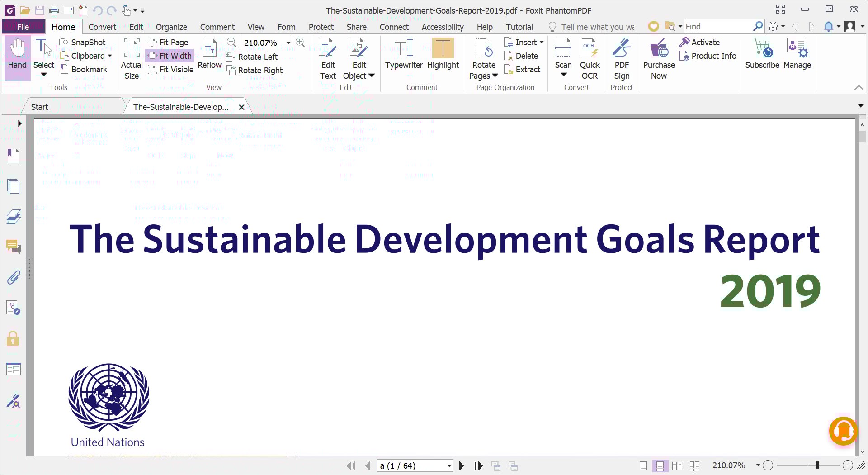This screenshot has width=868, height=475.
Task: Open PDF Sign tool
Action: coord(622,59)
